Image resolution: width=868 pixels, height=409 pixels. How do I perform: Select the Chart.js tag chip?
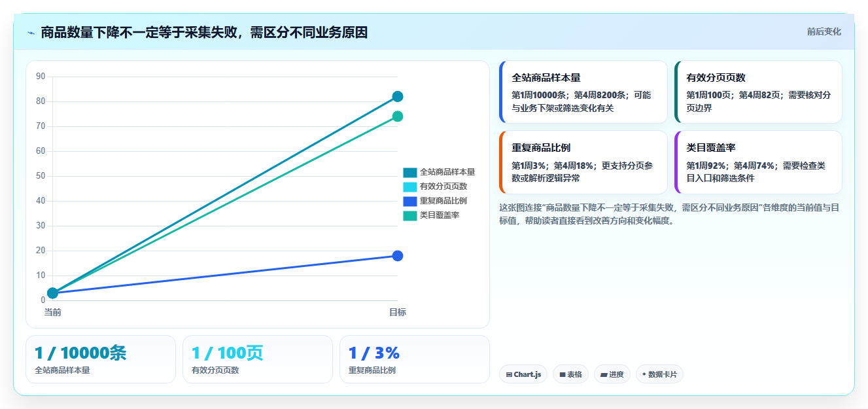(523, 374)
